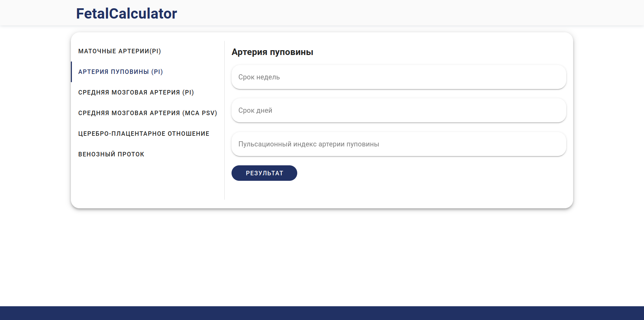
Task: Click the Срок недель placeholder text
Action: (259, 77)
